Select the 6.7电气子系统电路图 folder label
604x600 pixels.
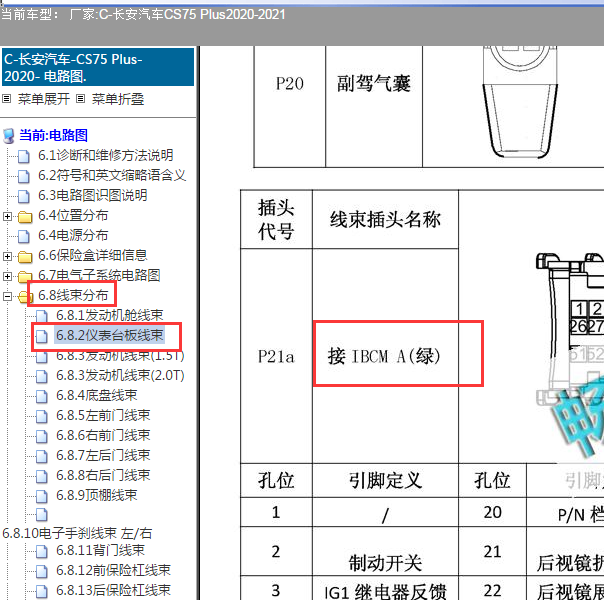[99, 275]
